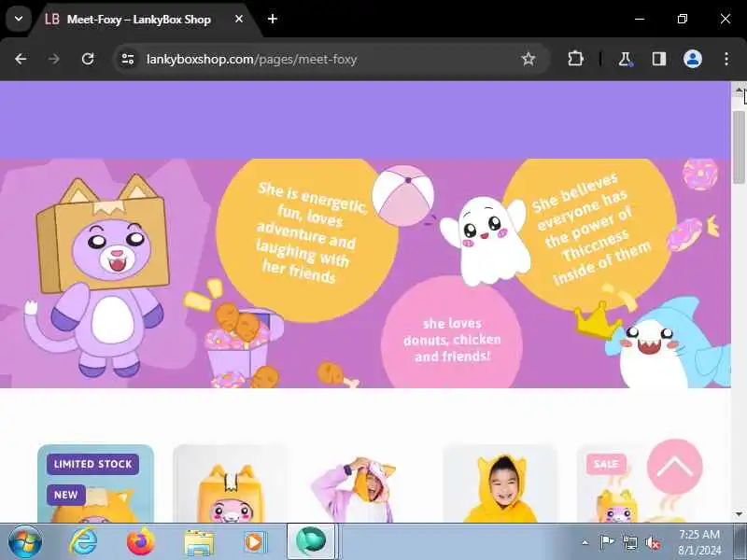Click the browser back arrow
Image resolution: width=747 pixels, height=560 pixels.
point(21,59)
